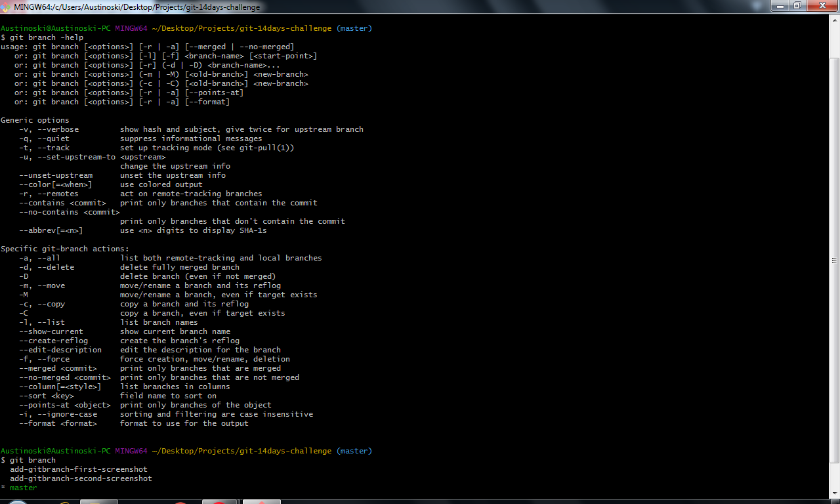Click the '--edit-description' option

(x=60, y=350)
